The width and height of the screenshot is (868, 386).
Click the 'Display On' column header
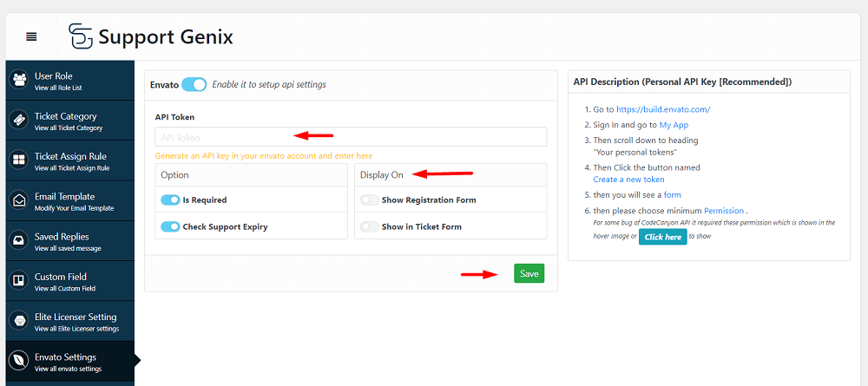[x=382, y=174]
